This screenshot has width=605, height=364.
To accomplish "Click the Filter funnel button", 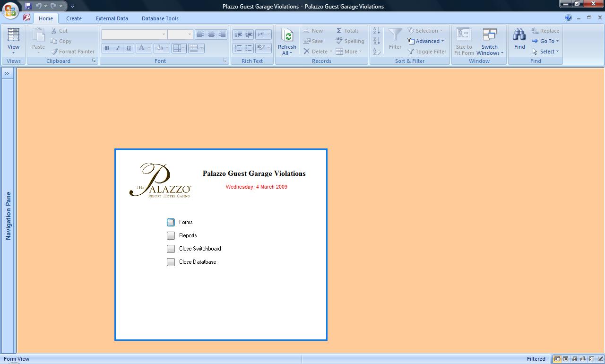I will pos(395,39).
